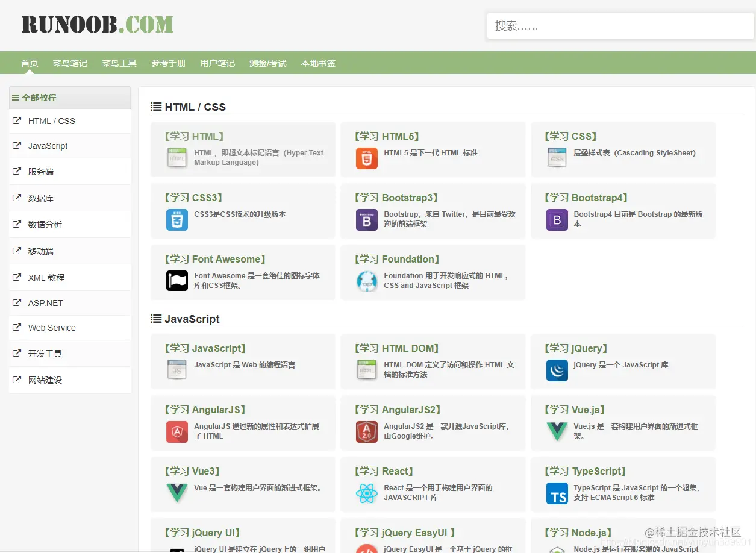The width and height of the screenshot is (756, 553).
Task: Click external-link icon beside HTML / CSS sidebar item
Action: coord(17,121)
